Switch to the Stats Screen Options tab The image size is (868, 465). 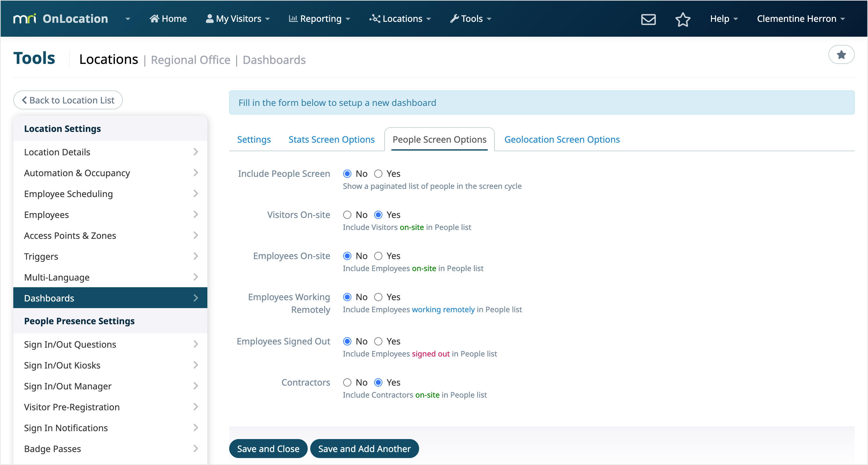[x=331, y=139]
